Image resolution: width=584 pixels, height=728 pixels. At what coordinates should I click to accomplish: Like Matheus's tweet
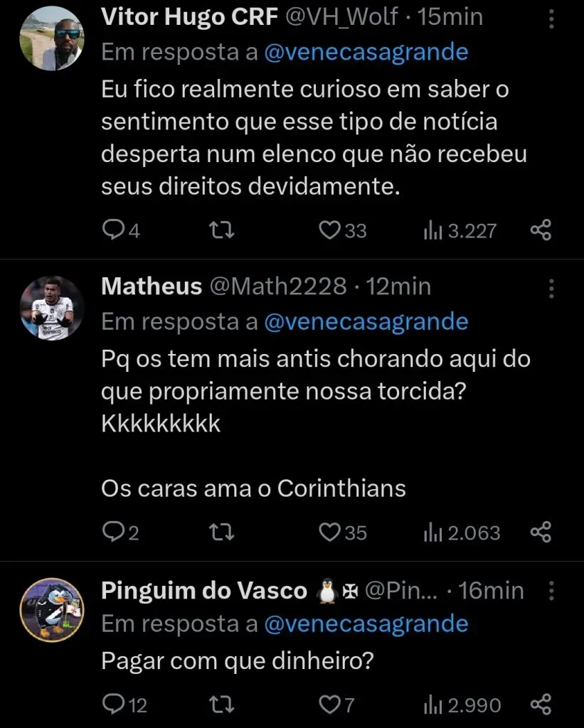pyautogui.click(x=329, y=532)
